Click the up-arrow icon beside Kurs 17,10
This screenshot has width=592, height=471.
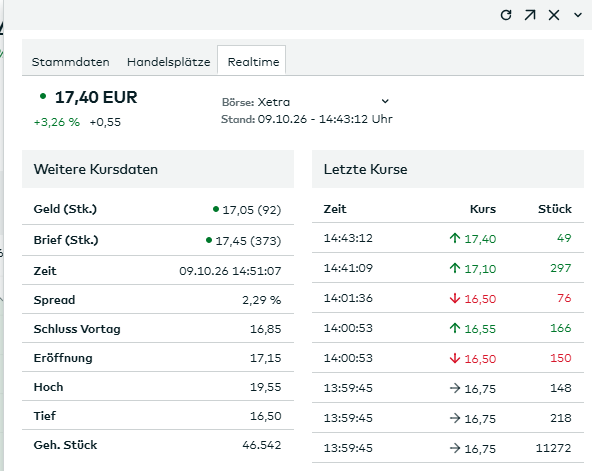(x=455, y=268)
